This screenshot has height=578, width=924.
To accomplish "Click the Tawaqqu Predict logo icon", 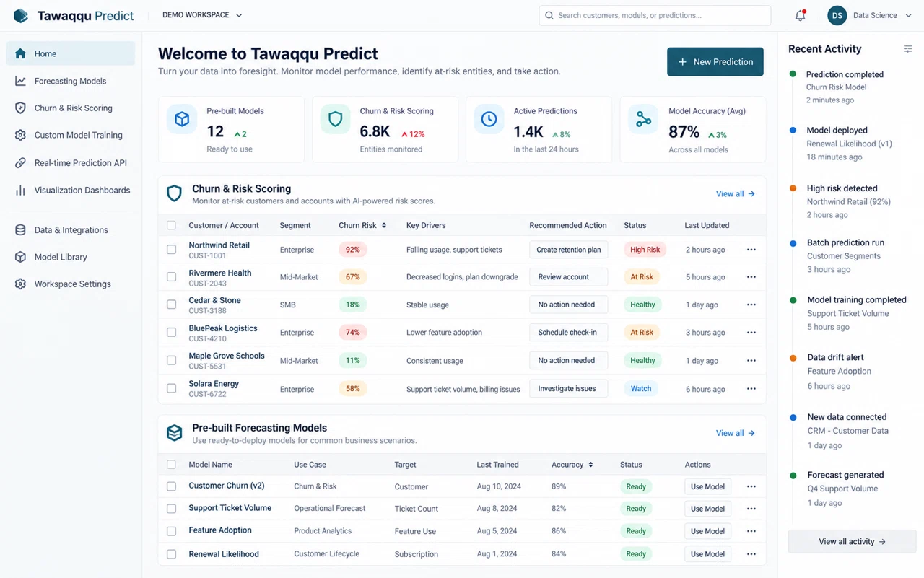I will 21,16.
